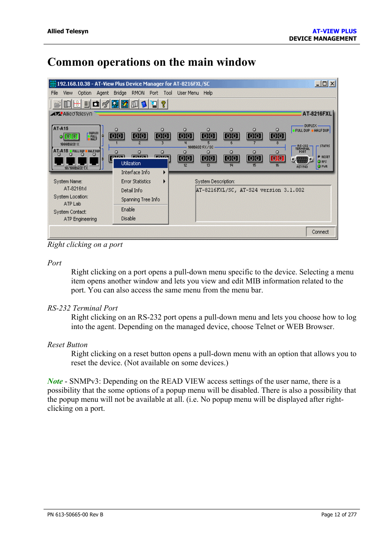This screenshot has width=392, height=555.
Task: Open the View menu
Action: (68, 93)
